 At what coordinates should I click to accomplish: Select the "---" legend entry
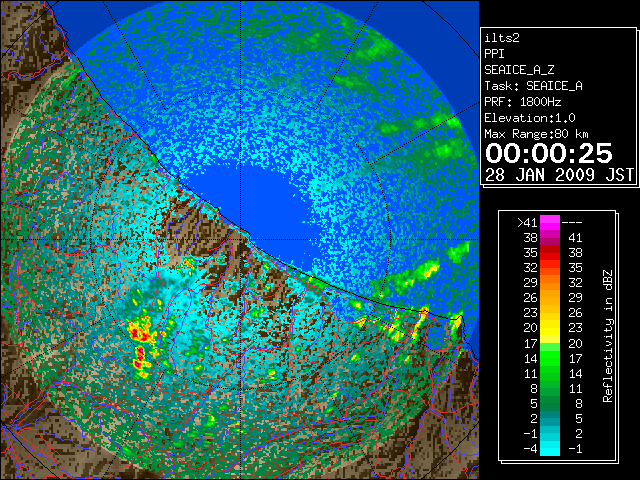(x=572, y=223)
